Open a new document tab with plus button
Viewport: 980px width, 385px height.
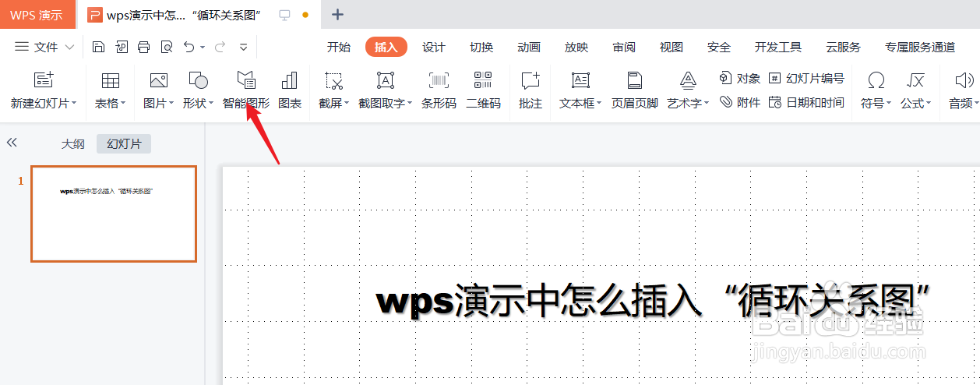click(337, 15)
